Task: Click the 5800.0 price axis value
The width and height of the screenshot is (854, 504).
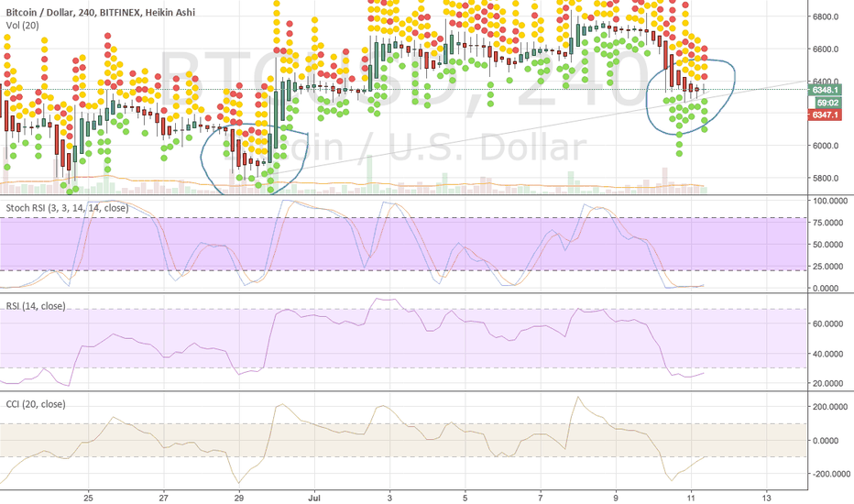Action: click(825, 178)
